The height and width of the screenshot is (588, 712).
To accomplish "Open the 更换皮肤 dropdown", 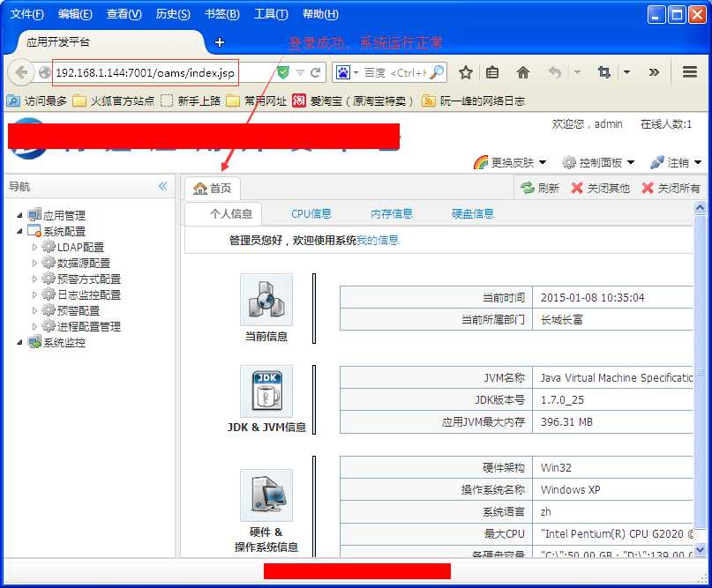I will (509, 162).
